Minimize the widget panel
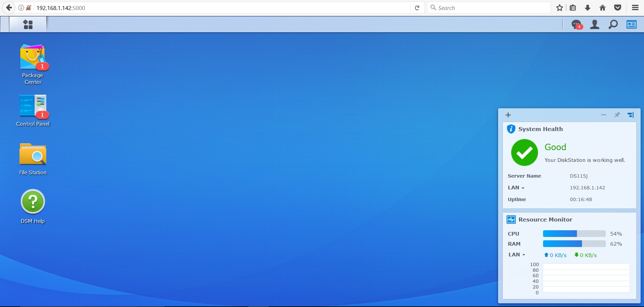Image resolution: width=644 pixels, height=307 pixels. pos(604,115)
